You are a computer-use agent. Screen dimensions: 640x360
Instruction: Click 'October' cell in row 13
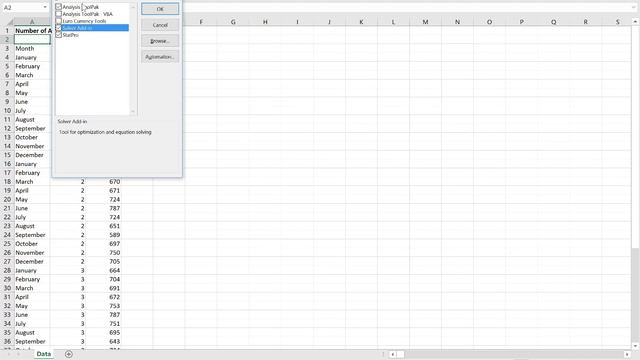click(32, 137)
